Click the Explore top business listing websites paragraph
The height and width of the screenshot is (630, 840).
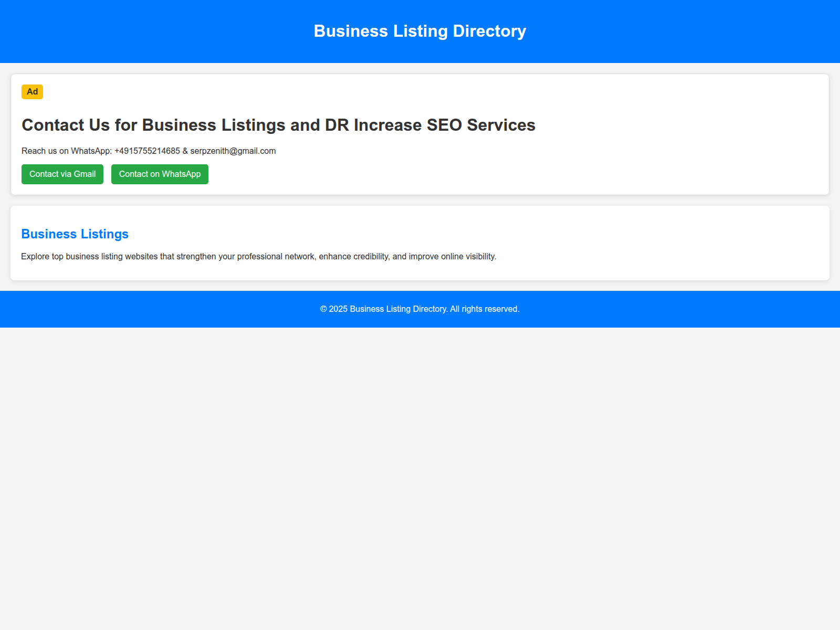pos(258,257)
